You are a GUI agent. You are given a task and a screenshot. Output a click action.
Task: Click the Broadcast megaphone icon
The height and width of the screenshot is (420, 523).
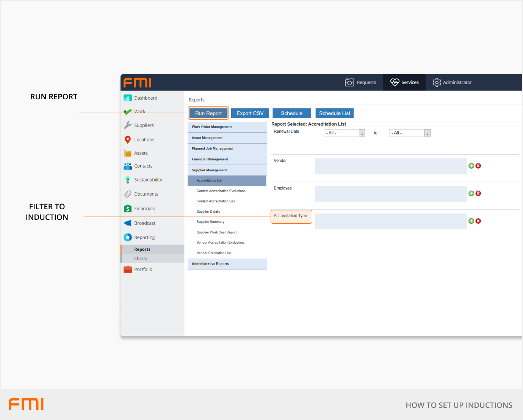pos(128,223)
